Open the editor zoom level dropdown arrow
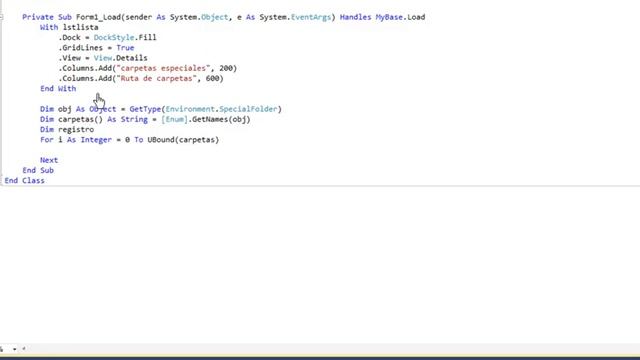 click(14, 349)
